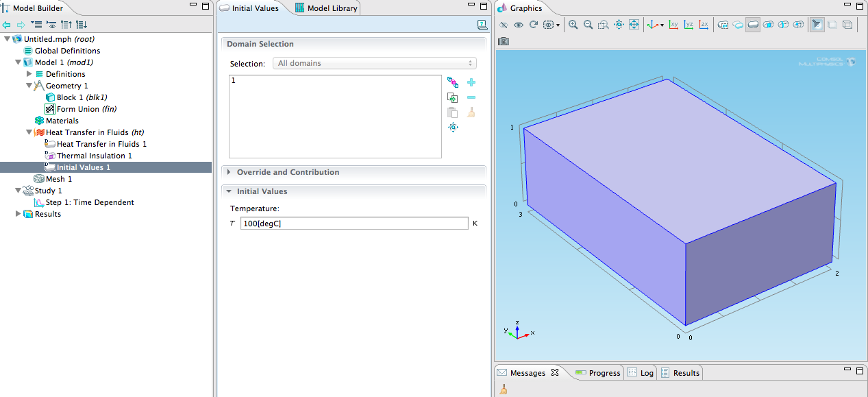
Task: Take a snapshot with the camera icon
Action: pos(504,41)
